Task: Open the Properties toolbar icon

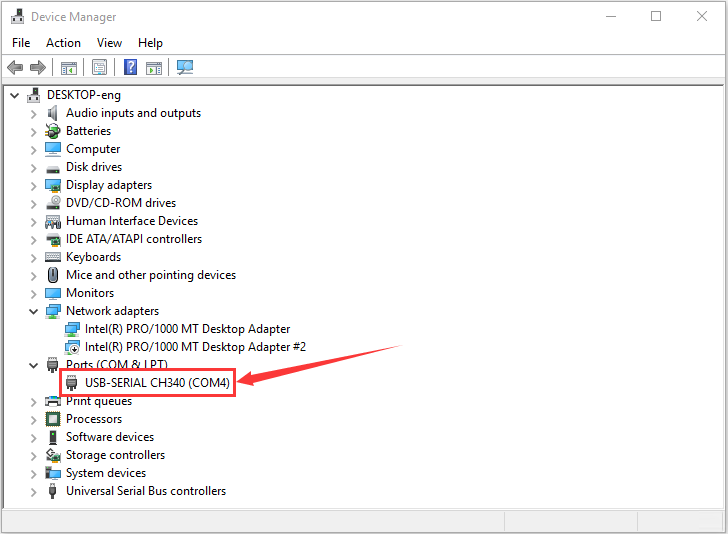Action: coord(99,68)
